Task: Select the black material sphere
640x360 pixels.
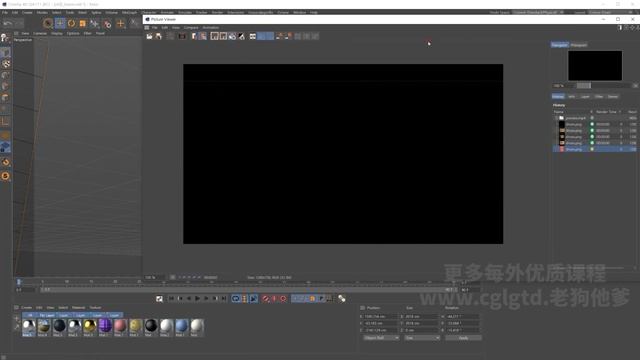Action: pos(151,326)
